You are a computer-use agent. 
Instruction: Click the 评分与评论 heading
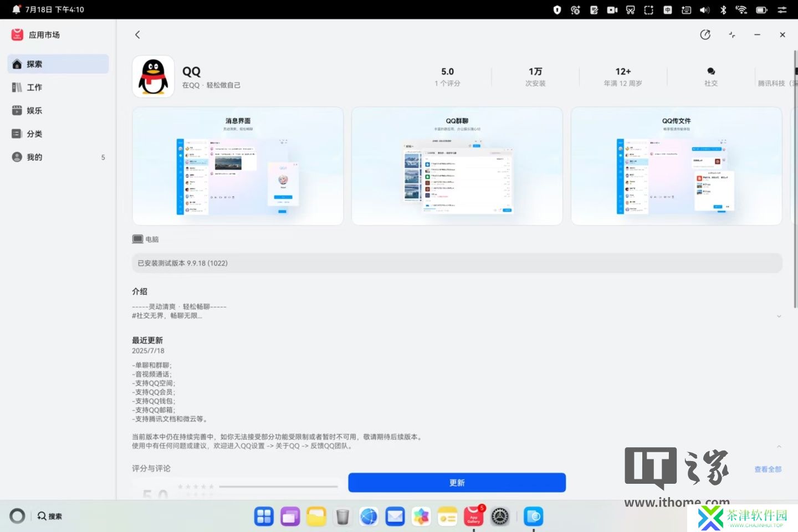(151, 468)
